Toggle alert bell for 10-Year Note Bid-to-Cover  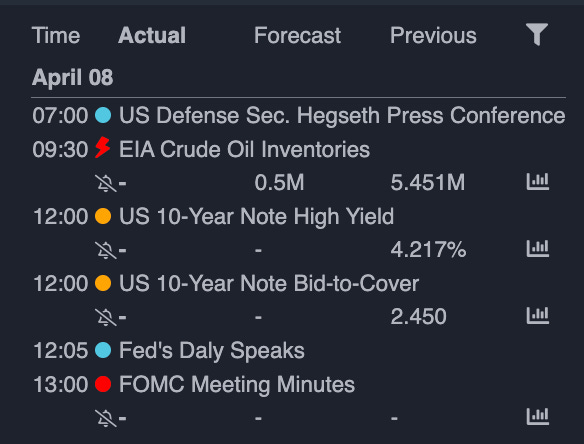(x=106, y=317)
